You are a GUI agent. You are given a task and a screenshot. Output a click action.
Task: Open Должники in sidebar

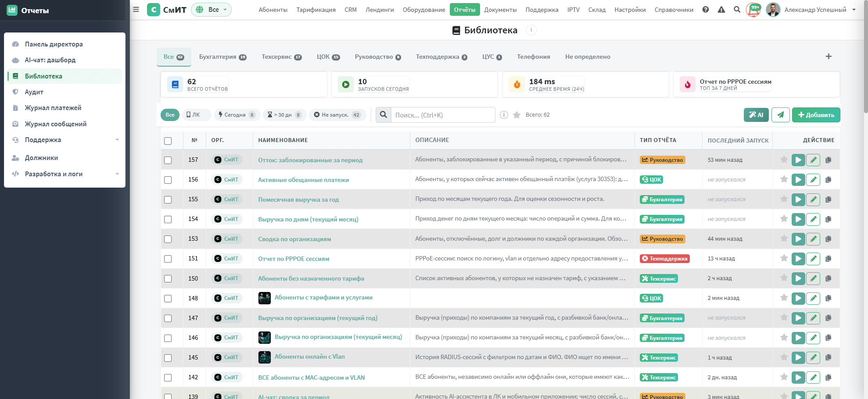[x=65, y=158]
